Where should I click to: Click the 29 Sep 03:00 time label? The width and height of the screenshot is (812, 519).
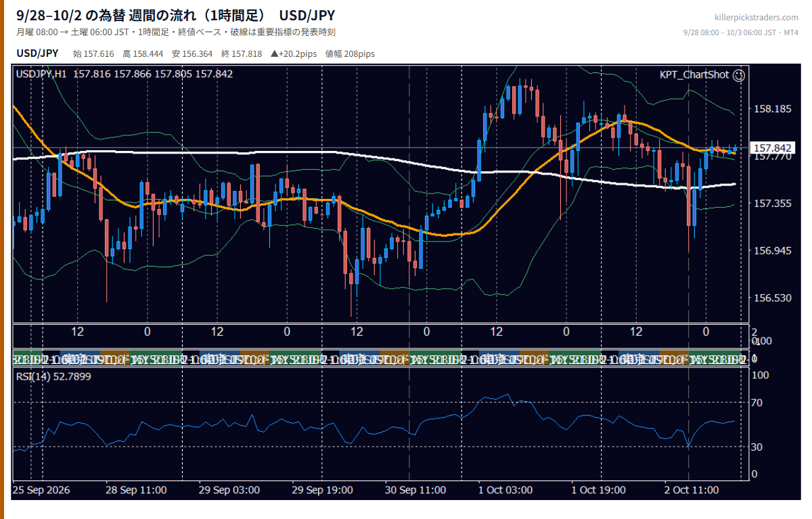pos(229,490)
